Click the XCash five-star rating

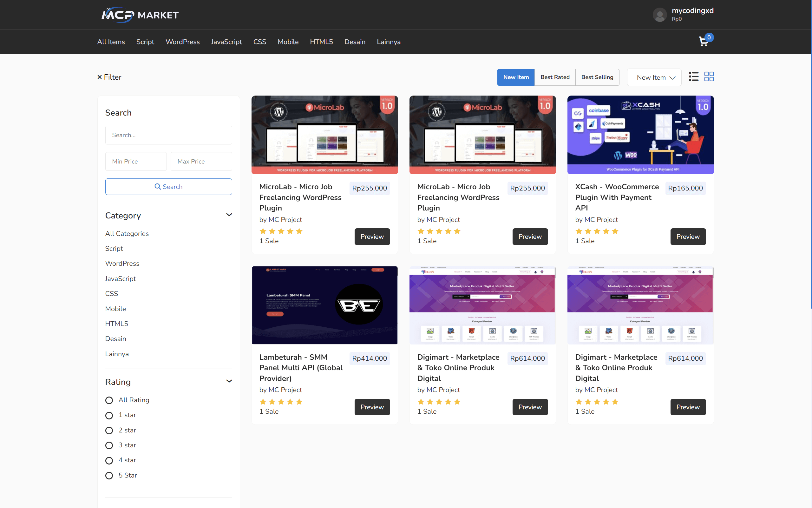point(597,231)
